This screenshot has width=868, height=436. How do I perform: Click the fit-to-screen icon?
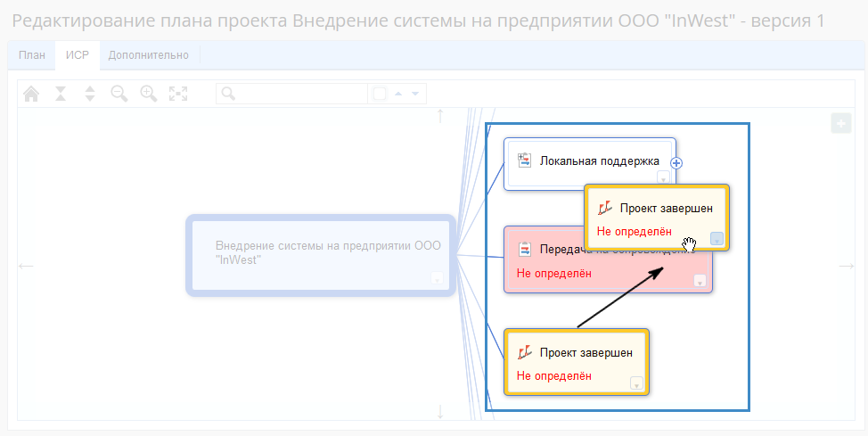(178, 94)
